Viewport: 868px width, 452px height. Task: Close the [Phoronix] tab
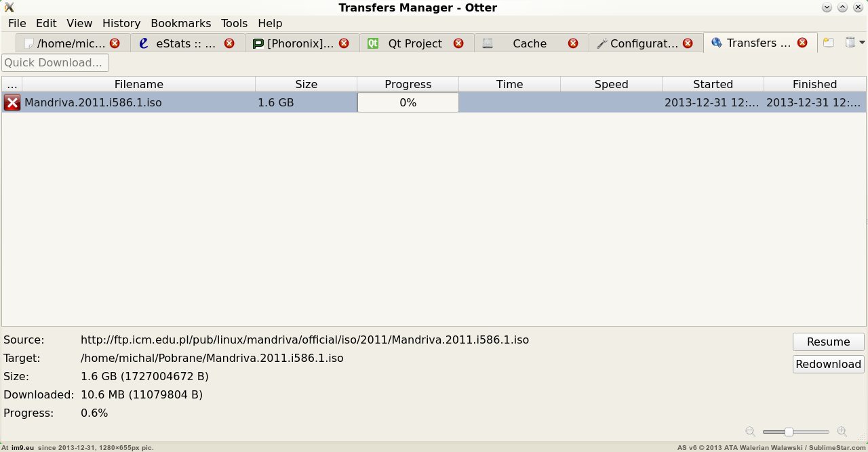(344, 43)
